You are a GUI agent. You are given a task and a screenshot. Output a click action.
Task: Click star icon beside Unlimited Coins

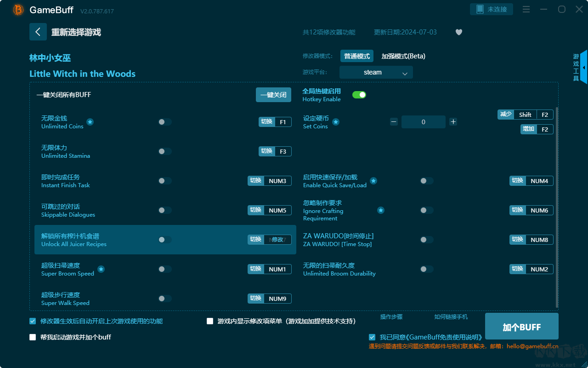pos(90,122)
